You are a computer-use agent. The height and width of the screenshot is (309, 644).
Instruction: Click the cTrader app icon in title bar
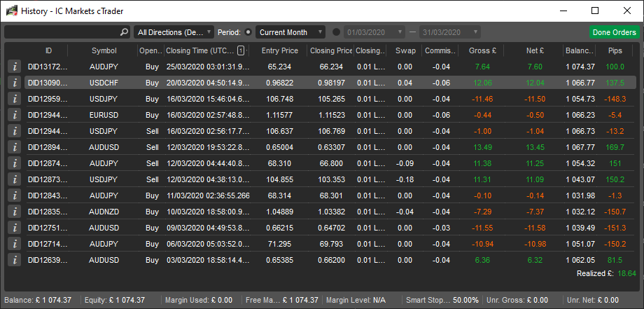[11, 11]
